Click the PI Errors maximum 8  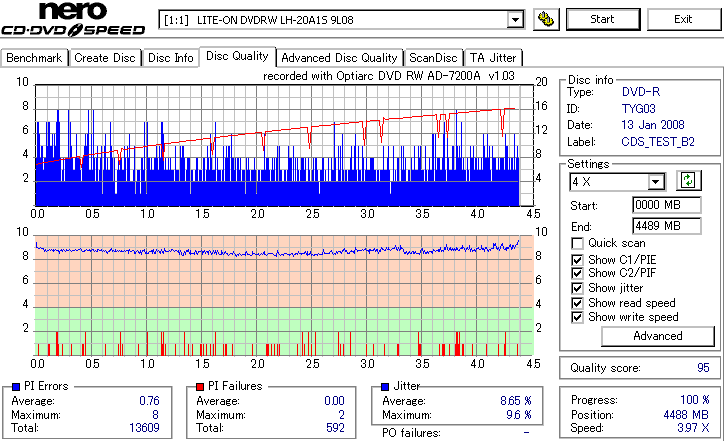point(155,415)
